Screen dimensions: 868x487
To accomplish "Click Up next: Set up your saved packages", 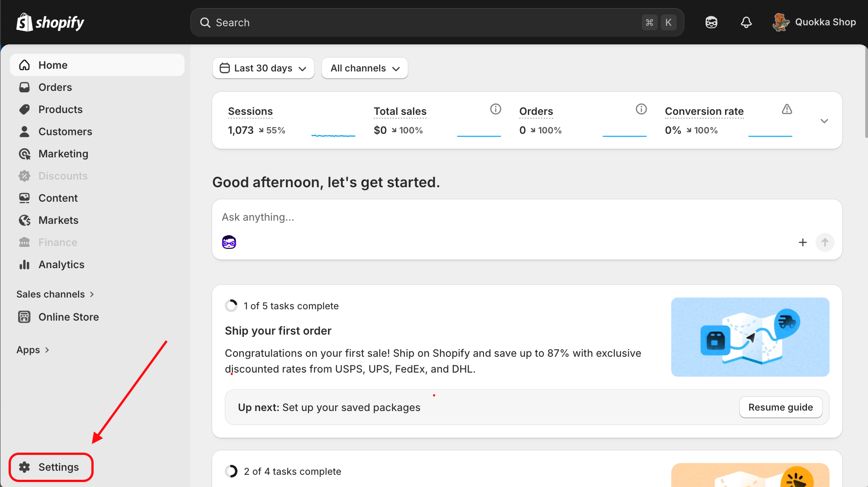I will [x=329, y=407].
